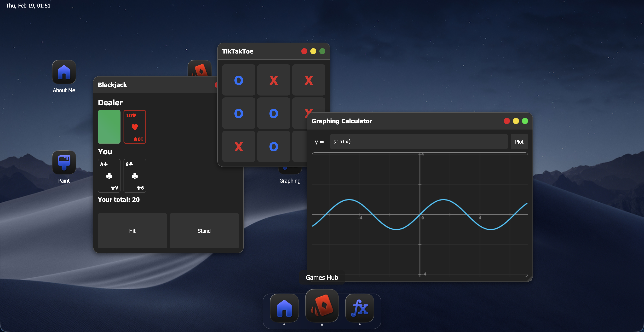Screen dimensions: 644x332
Task: Close the Graphing Calculator window
Action: (507, 121)
